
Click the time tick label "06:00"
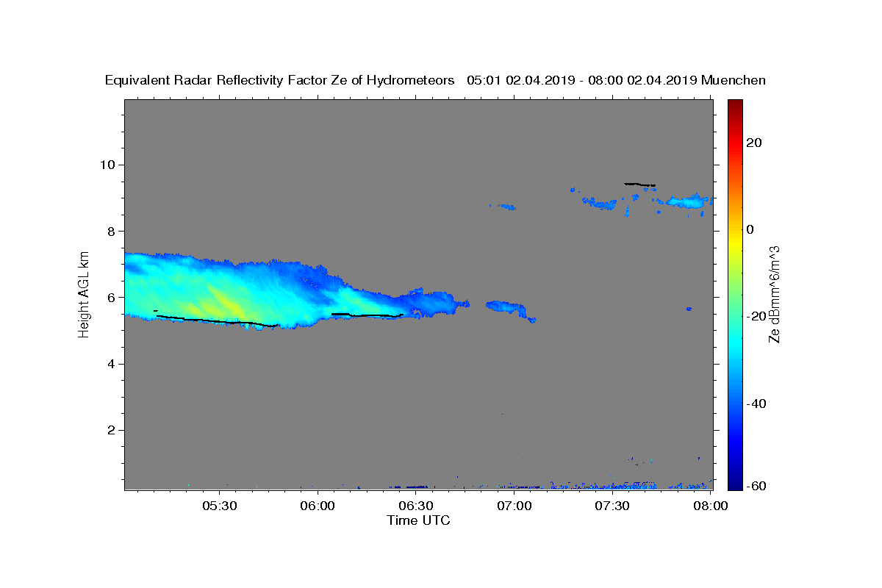point(318,506)
